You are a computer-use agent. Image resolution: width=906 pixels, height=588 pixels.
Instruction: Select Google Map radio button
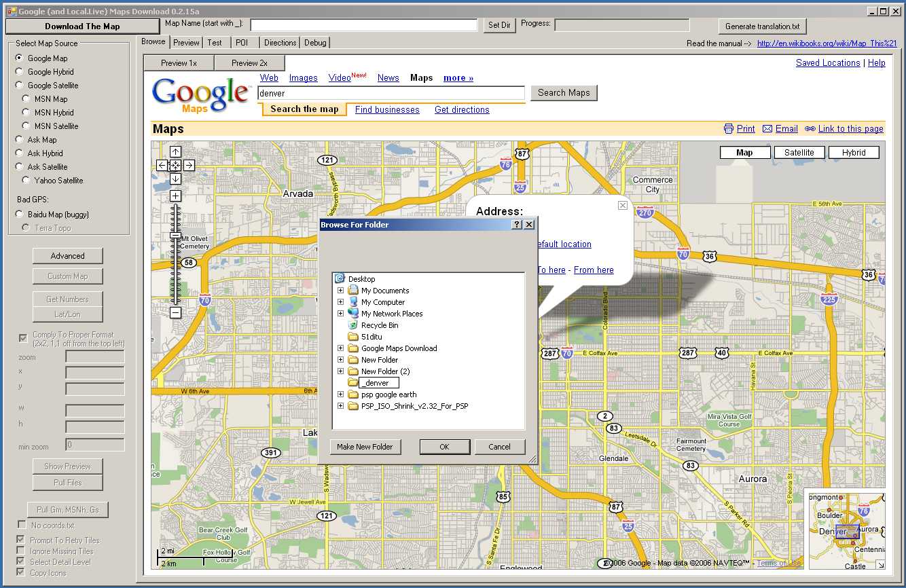19,58
